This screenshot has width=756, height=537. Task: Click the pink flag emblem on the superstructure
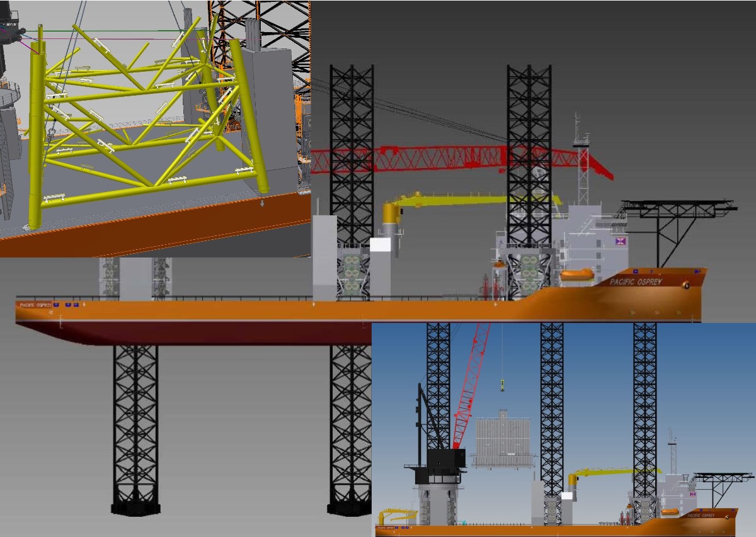pos(621,242)
